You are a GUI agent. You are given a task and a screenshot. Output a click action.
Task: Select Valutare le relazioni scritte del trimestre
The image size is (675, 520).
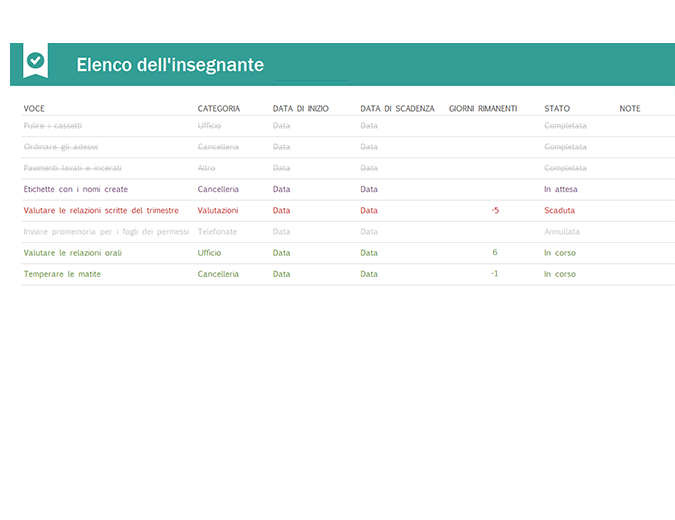coord(101,210)
